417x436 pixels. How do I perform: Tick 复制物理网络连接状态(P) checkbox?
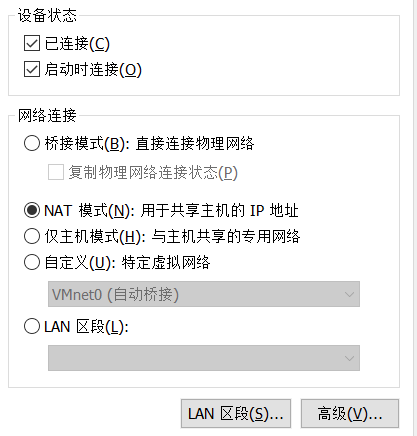click(56, 172)
